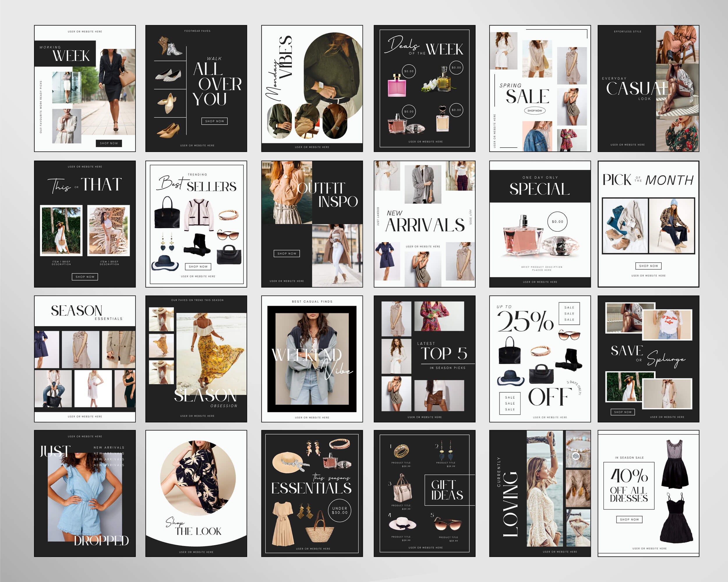
Task: Click Shop Now pill under Spring Sale
Action: pyautogui.click(x=535, y=111)
